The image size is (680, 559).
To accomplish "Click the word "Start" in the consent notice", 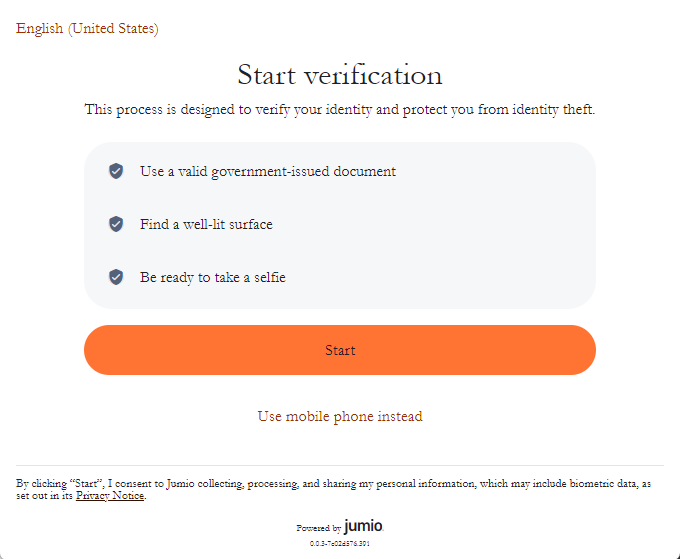I will [x=89, y=483].
